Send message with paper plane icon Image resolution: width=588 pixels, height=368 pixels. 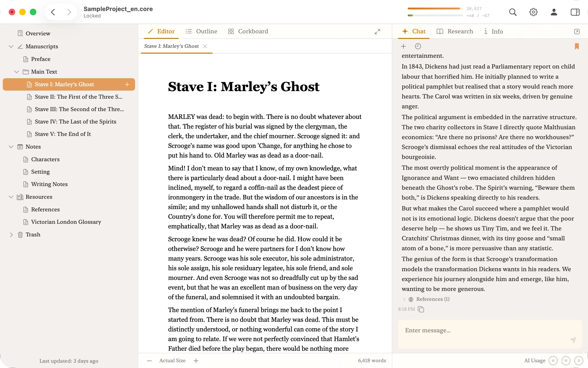573,340
